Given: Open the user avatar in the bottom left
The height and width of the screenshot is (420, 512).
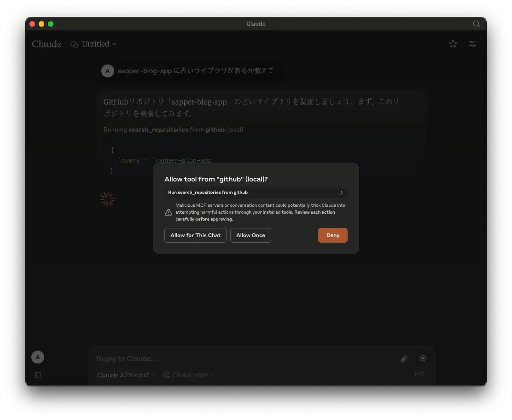Looking at the screenshot, I should tap(37, 357).
